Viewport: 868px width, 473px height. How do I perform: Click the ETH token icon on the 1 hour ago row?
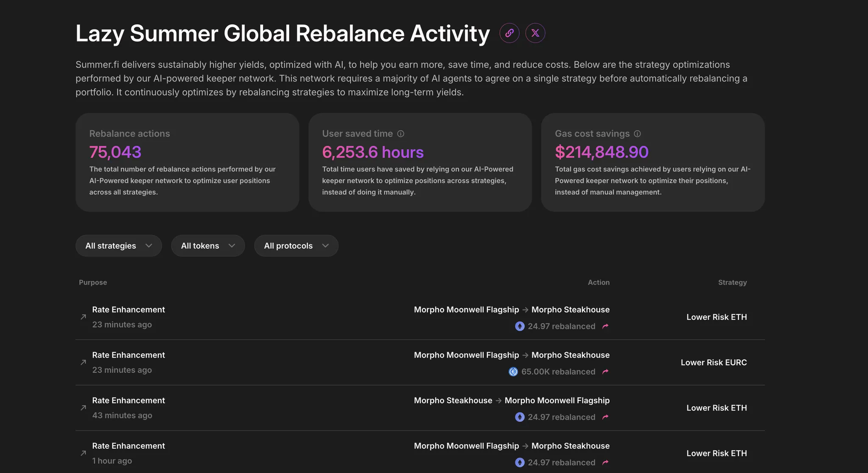pos(519,463)
